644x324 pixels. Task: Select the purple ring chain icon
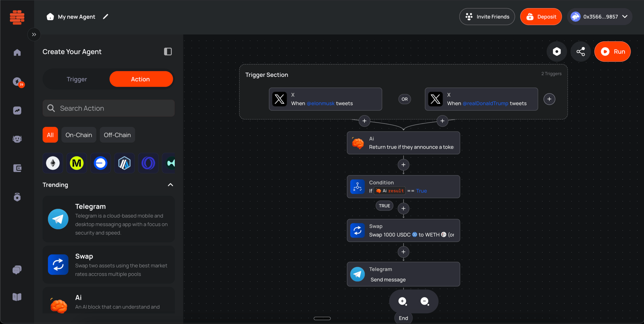(148, 163)
